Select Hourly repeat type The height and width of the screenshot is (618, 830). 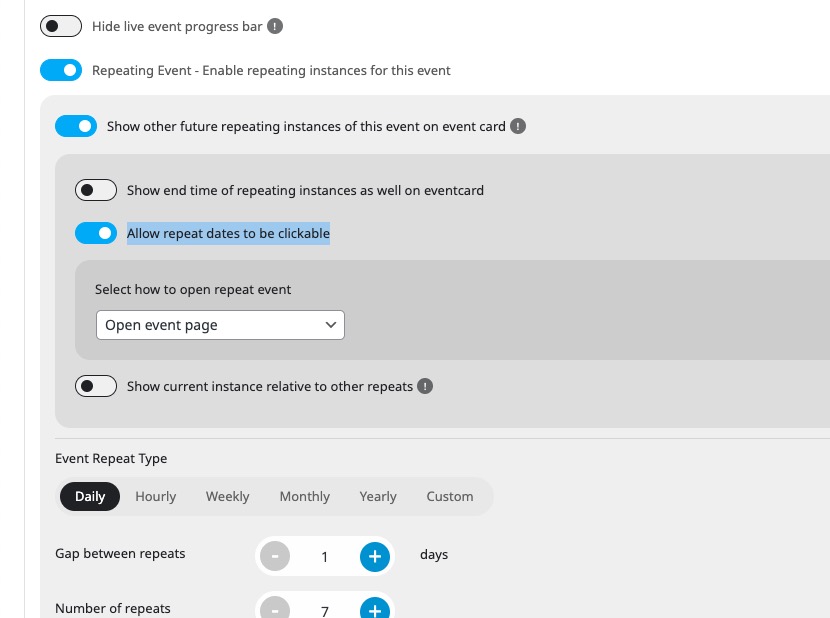tap(156, 496)
